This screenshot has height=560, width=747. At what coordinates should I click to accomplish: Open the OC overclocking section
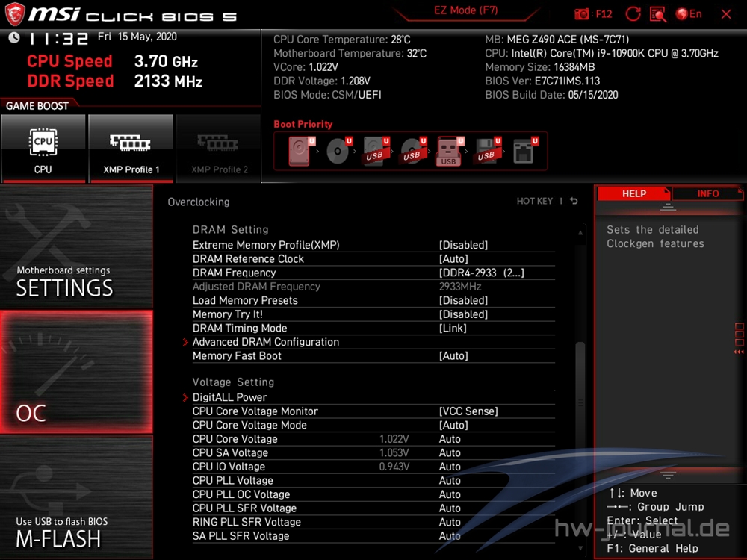click(77, 372)
